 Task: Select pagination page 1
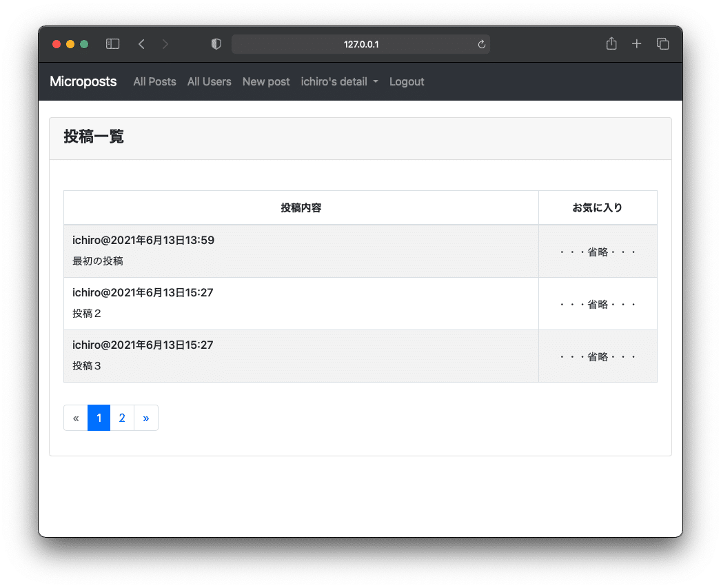click(99, 418)
